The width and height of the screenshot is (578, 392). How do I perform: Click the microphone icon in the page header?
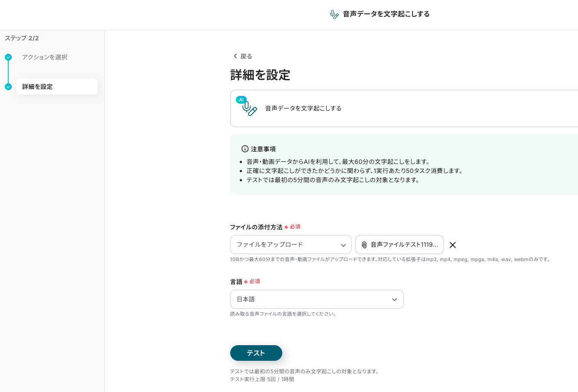tap(334, 14)
